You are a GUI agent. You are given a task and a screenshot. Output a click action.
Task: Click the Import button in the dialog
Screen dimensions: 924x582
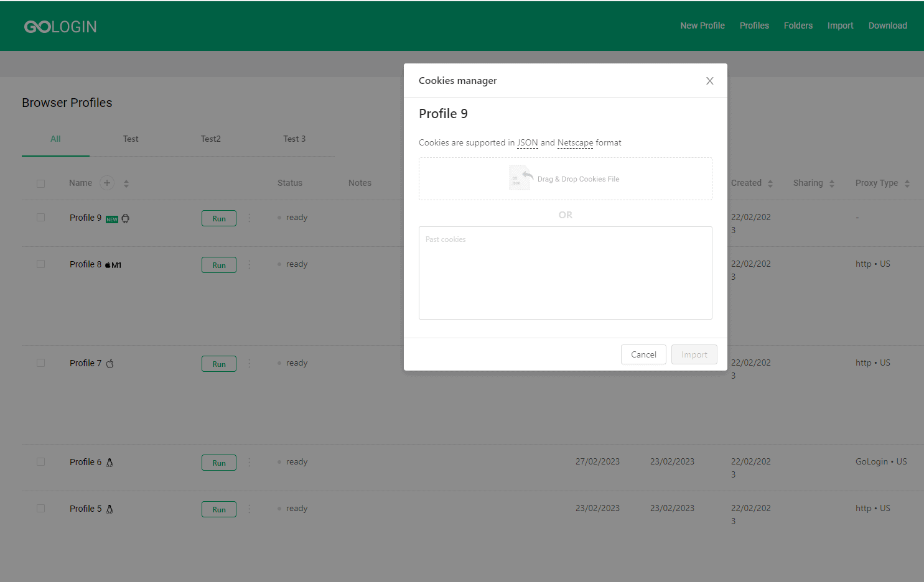pos(694,354)
